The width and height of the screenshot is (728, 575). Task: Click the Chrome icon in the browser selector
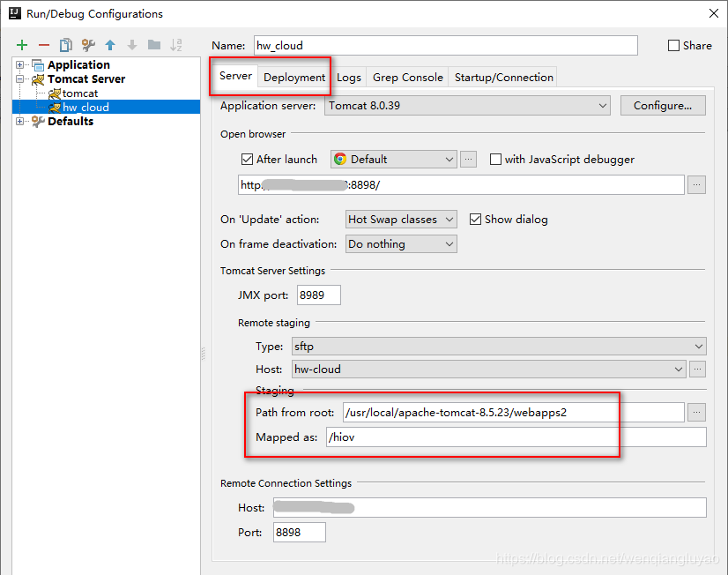tap(340, 160)
